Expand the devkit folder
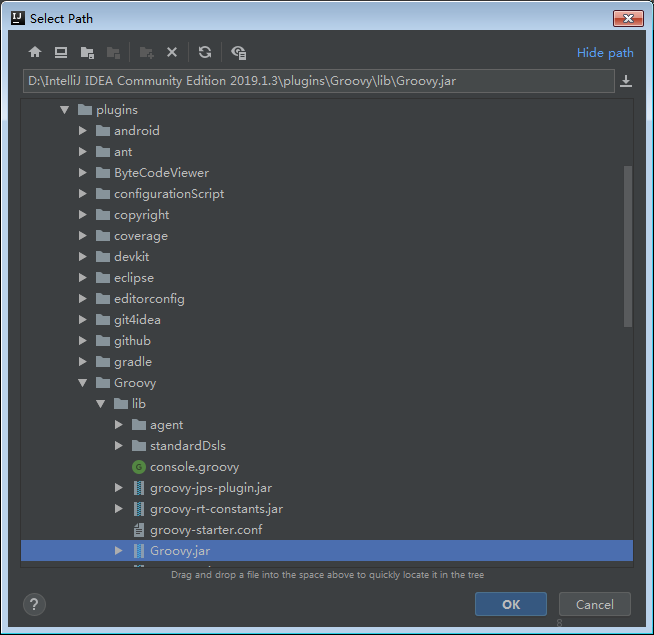654x635 pixels. [83, 257]
